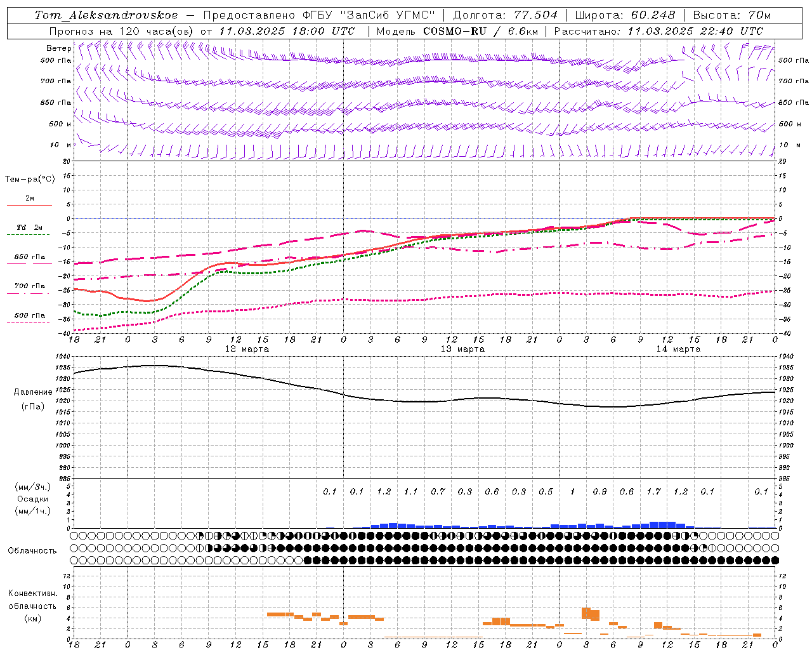Click the Высота: 70м value
The image size is (812, 650).
coord(731,15)
